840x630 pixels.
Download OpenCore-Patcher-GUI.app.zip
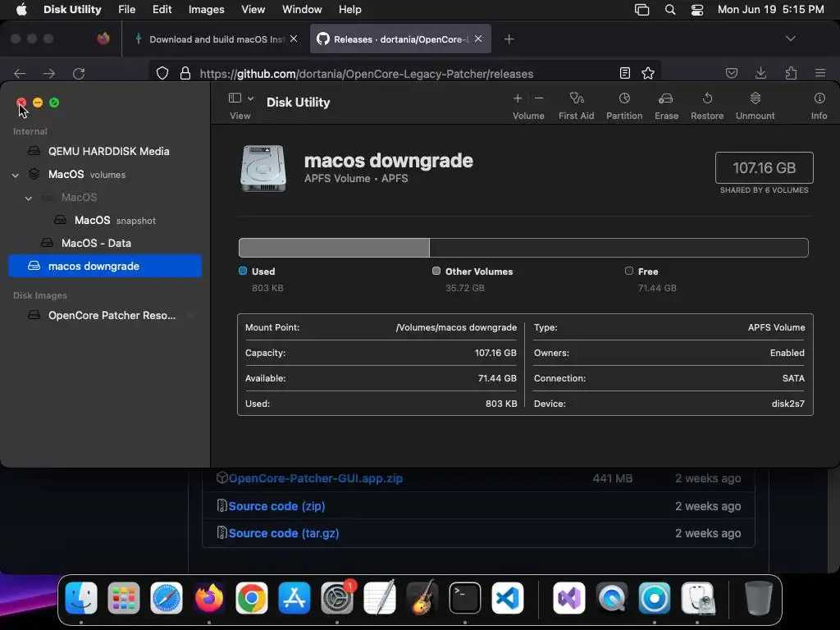[316, 478]
